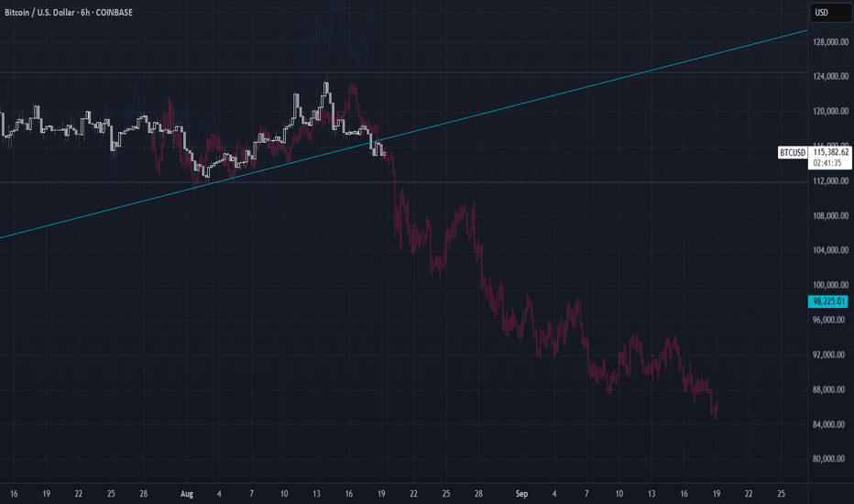Viewport: 854px width, 504px height.
Task: Click the 100,000.00 price axis label
Action: 830,285
